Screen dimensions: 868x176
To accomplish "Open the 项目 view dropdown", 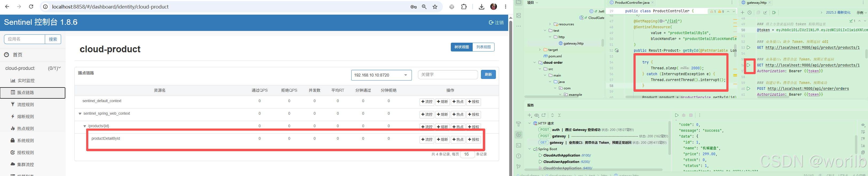I will (x=532, y=3).
